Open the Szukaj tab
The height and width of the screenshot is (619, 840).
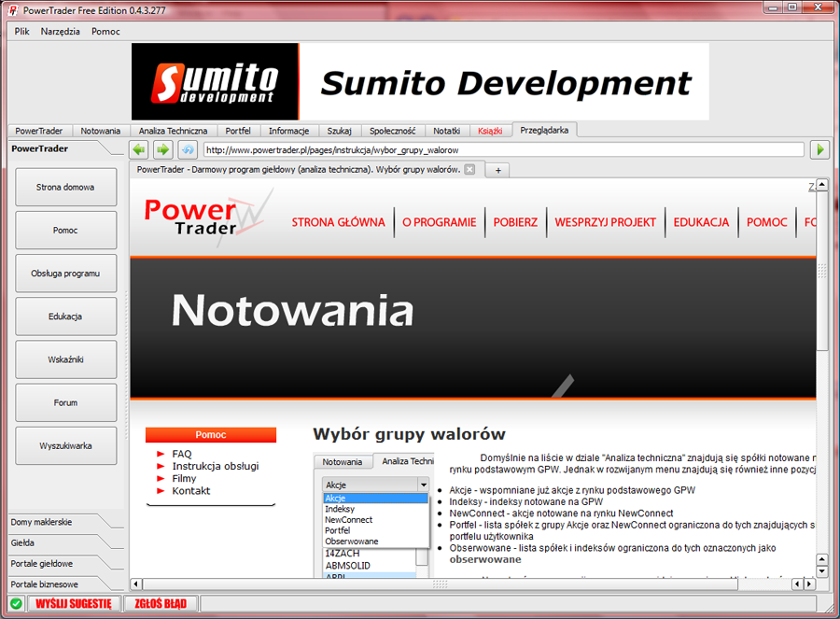(x=339, y=131)
